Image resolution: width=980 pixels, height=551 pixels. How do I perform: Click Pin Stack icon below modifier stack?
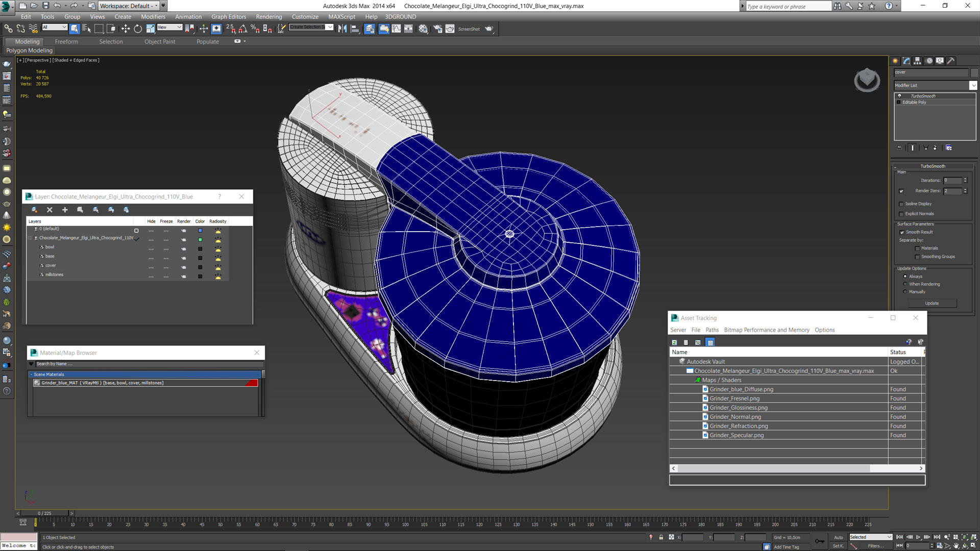(899, 147)
